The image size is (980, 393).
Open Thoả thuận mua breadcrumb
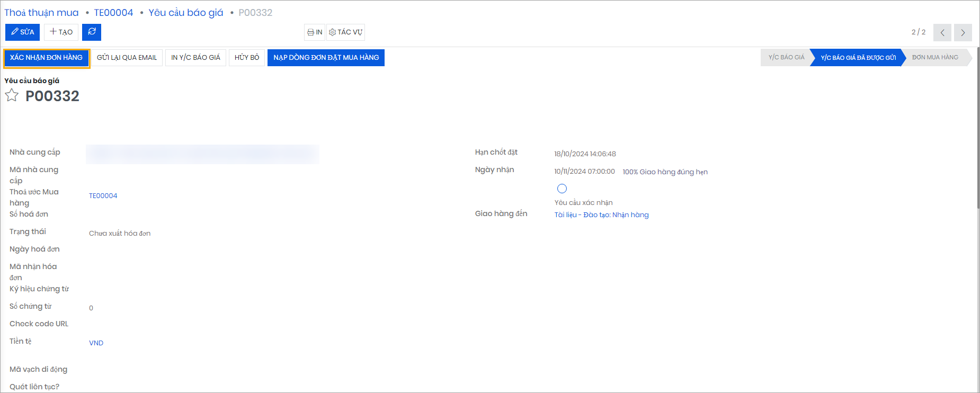41,13
